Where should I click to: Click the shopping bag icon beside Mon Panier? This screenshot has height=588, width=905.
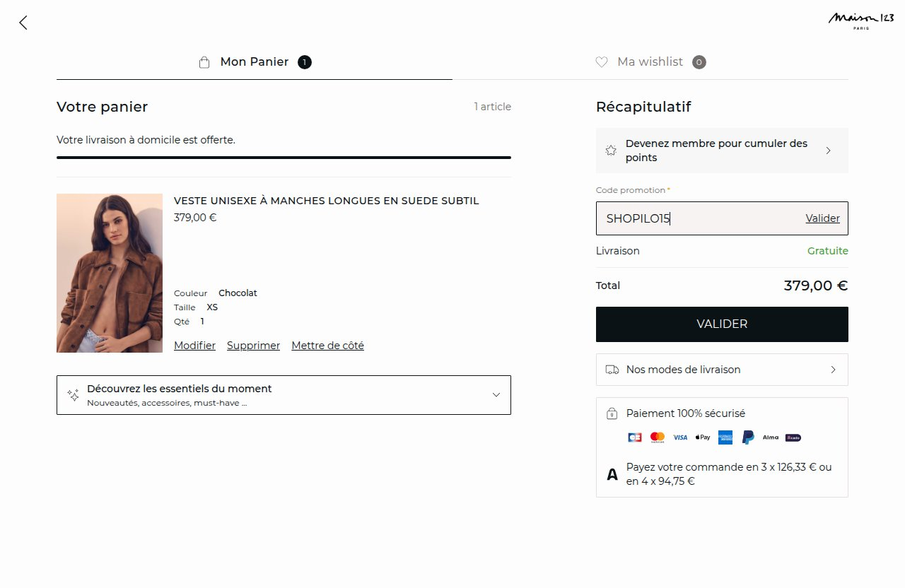pyautogui.click(x=204, y=62)
